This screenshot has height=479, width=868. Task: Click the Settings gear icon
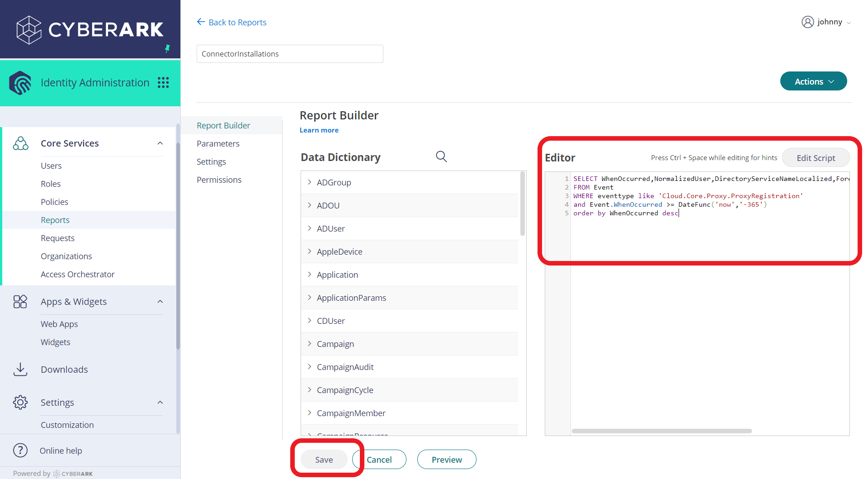tap(20, 402)
